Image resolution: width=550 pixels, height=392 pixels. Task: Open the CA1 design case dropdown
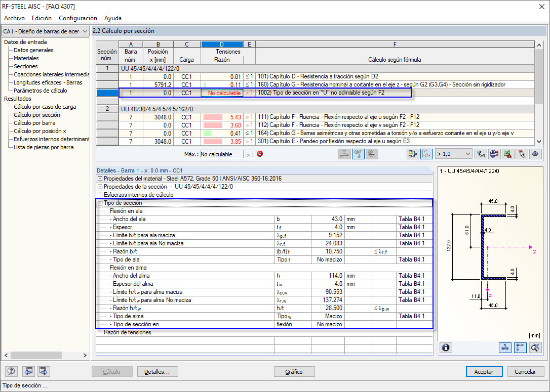[45, 31]
